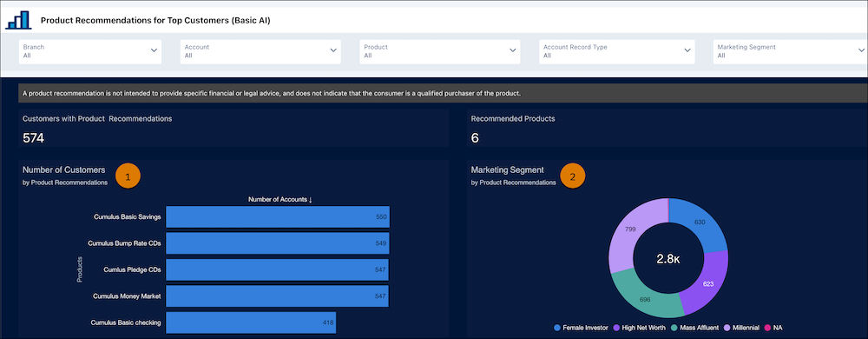Open the Branch filter dropdown
Screen dimensions: 868x339
pyautogui.click(x=90, y=51)
